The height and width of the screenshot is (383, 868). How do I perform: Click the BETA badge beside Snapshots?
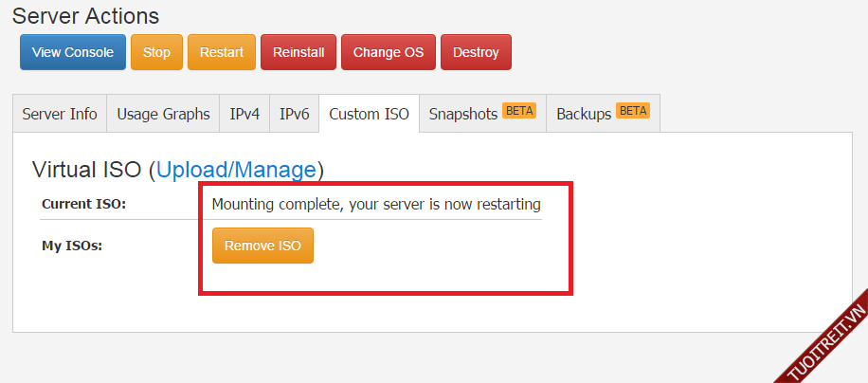pos(519,111)
